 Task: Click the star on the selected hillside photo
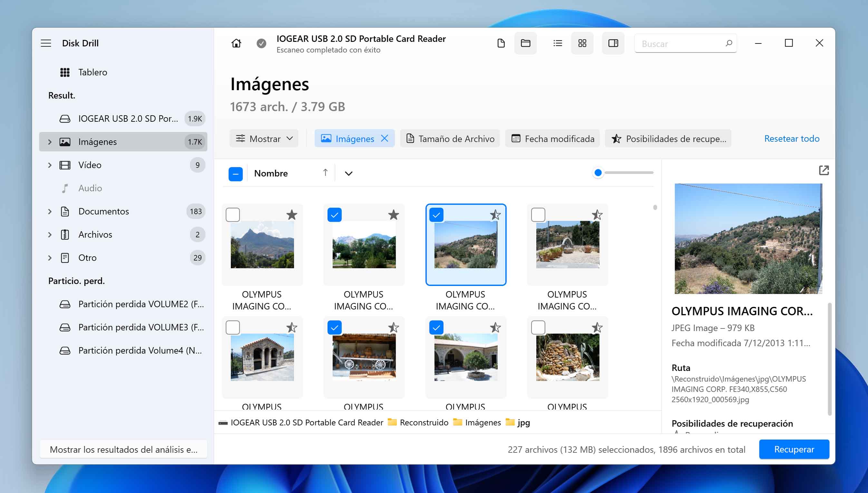point(495,215)
